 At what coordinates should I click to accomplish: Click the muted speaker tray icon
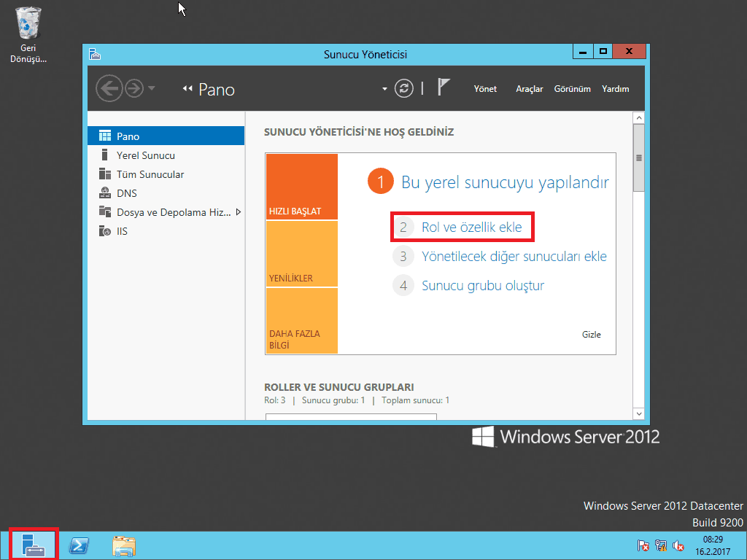tap(678, 545)
